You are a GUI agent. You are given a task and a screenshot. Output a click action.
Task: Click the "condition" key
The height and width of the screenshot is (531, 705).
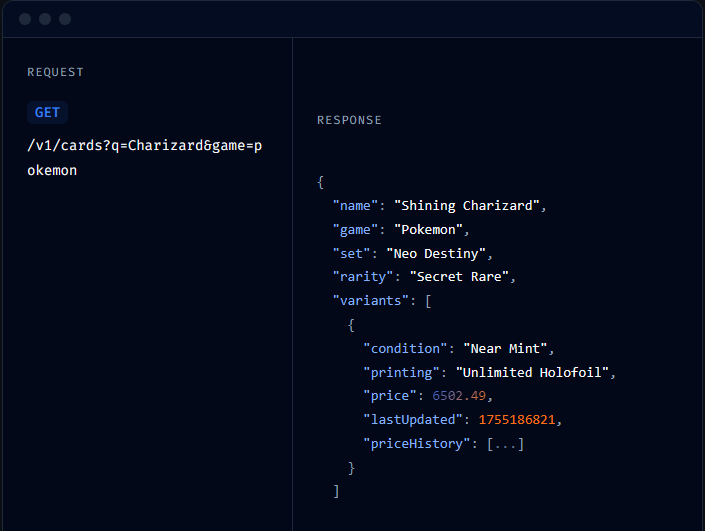(x=405, y=348)
